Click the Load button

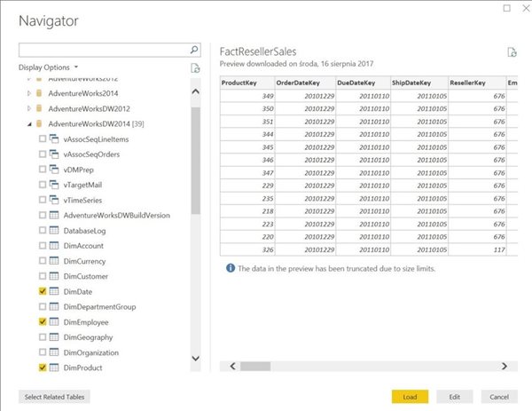point(410,397)
